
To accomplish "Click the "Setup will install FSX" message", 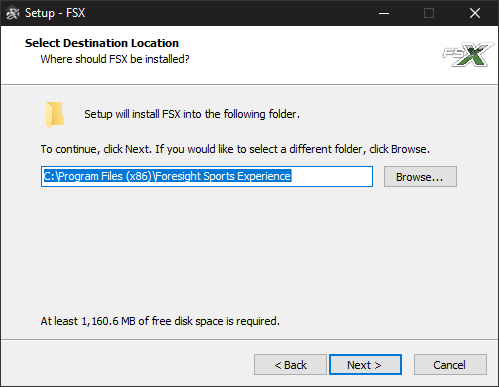I will [192, 114].
